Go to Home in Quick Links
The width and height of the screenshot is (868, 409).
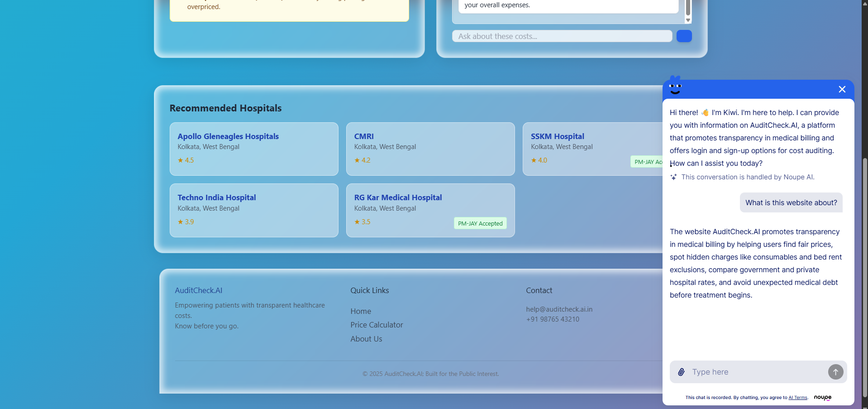point(361,311)
